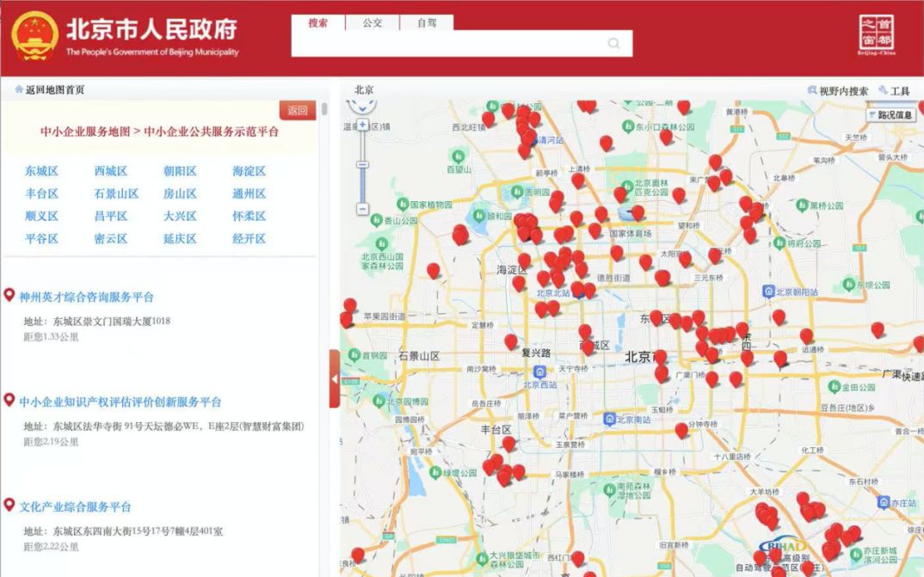Click the home icon beside 返回地图首页
Viewport: 924px width, 577px height.
[x=19, y=89]
